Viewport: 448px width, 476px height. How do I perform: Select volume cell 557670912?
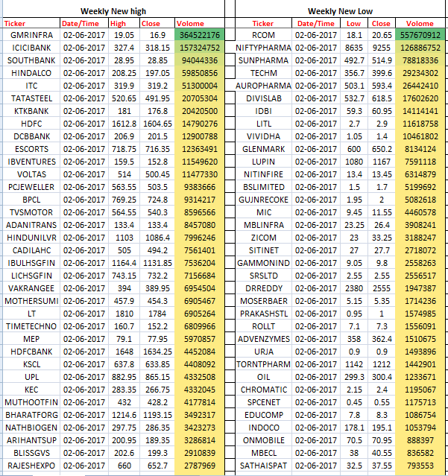tap(420, 35)
